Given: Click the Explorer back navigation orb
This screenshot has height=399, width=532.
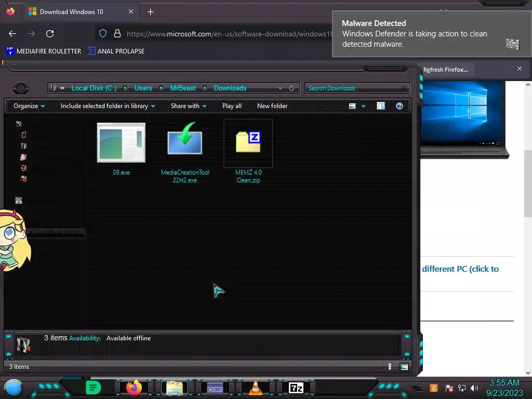Looking at the screenshot, I should (x=21, y=88).
